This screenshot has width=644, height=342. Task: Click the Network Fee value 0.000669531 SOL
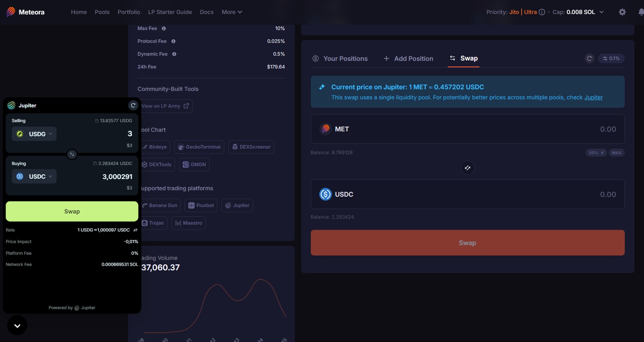[120, 264]
